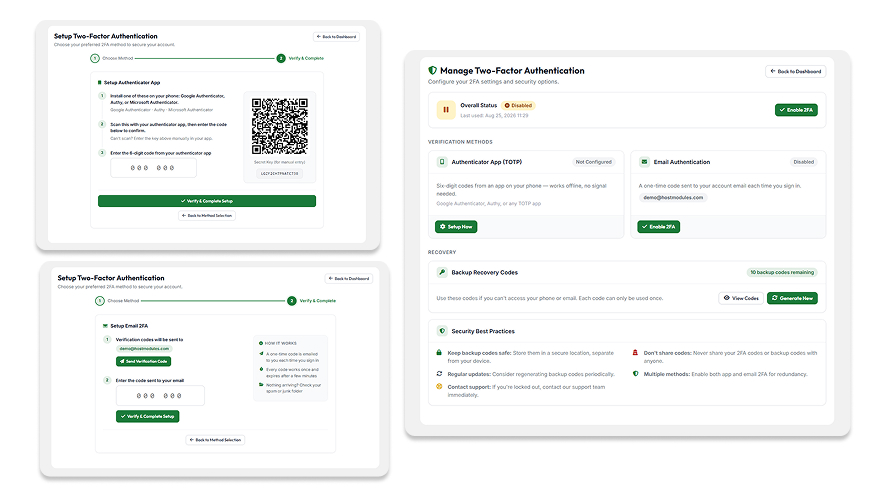Click Verify & Complete Setup in Email 2FA setup

coord(147,417)
